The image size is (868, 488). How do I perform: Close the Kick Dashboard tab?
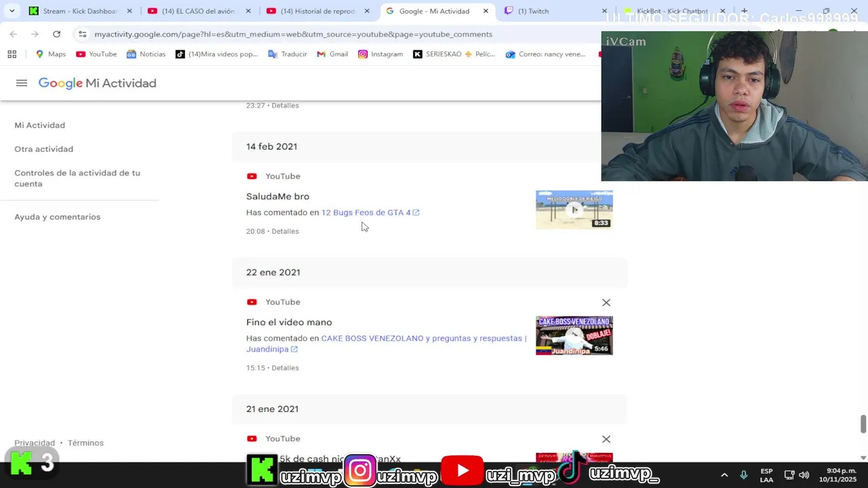tap(130, 11)
